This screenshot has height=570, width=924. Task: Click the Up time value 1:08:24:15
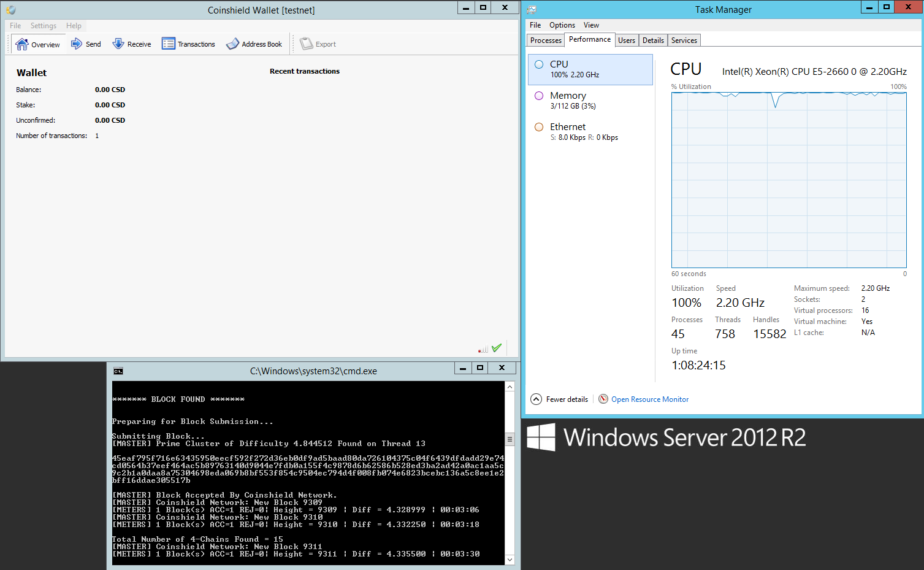click(x=698, y=365)
